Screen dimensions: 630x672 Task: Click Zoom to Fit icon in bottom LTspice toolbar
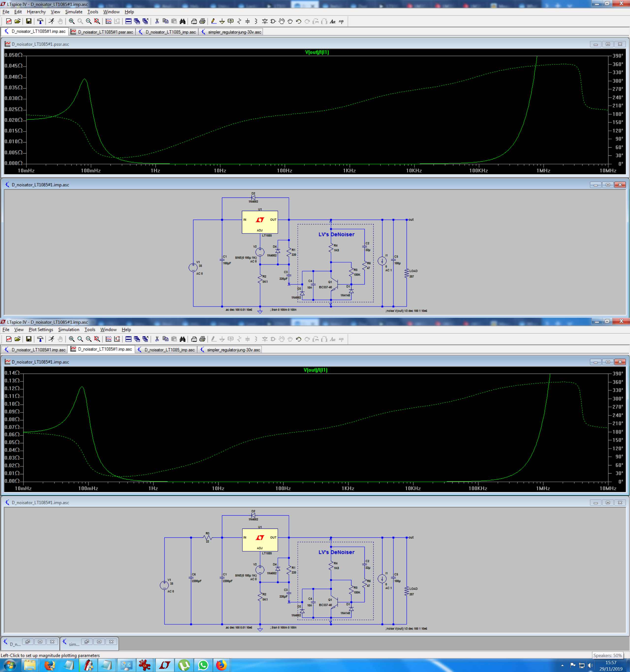[x=97, y=339]
